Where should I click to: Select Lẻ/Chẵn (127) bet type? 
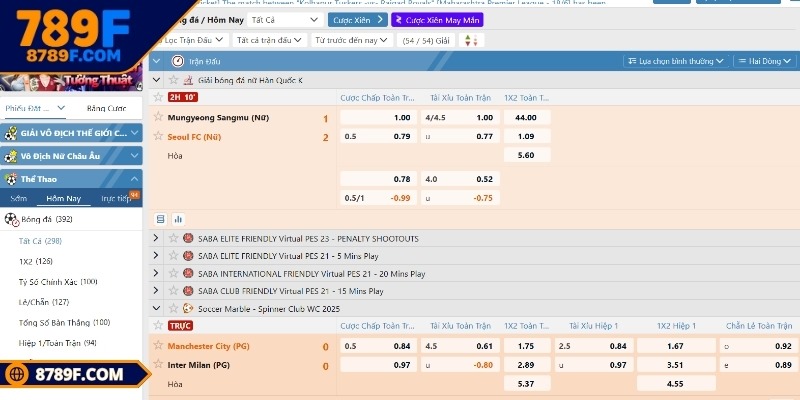coord(44,302)
